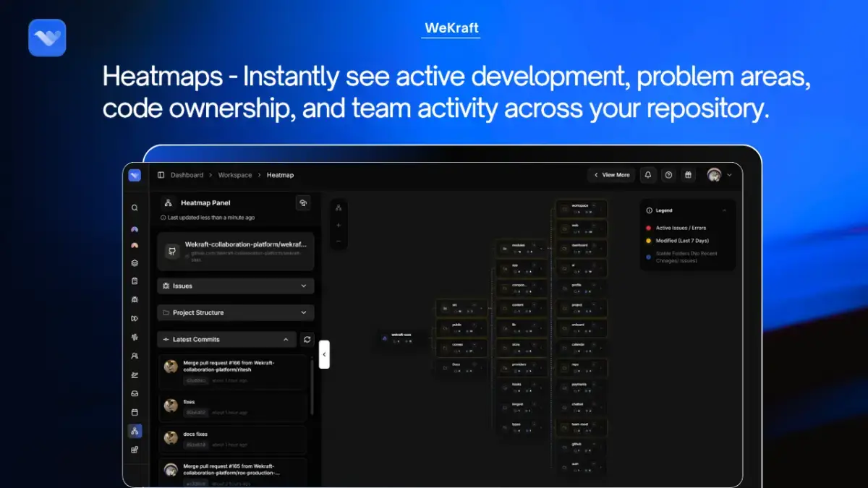The height and width of the screenshot is (488, 868).
Task: Open the 'docs fixes' commit entry
Action: tap(232, 440)
